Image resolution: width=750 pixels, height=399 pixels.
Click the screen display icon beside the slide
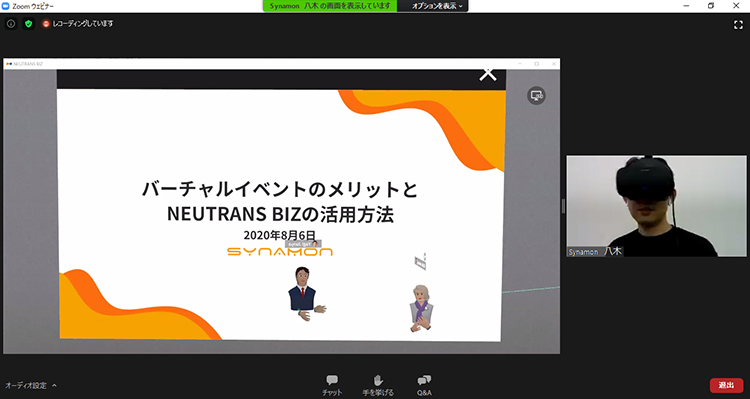pos(536,96)
